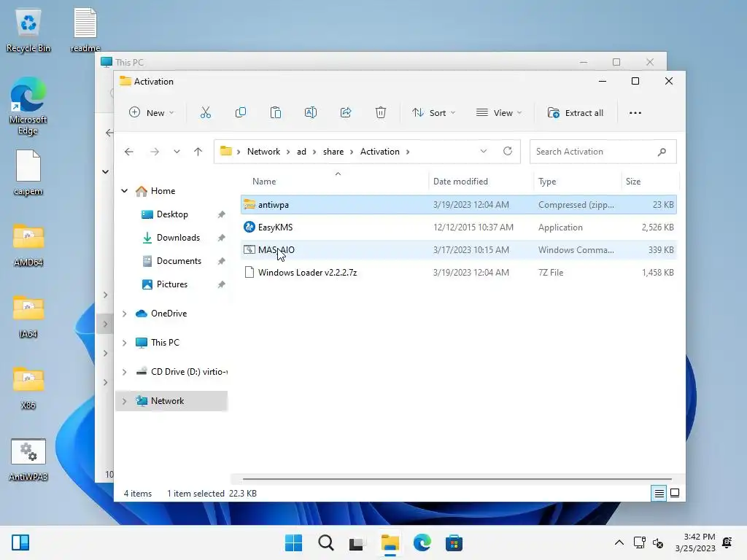The image size is (747, 560).
Task: Click the Cut scissors icon
Action: click(x=205, y=113)
